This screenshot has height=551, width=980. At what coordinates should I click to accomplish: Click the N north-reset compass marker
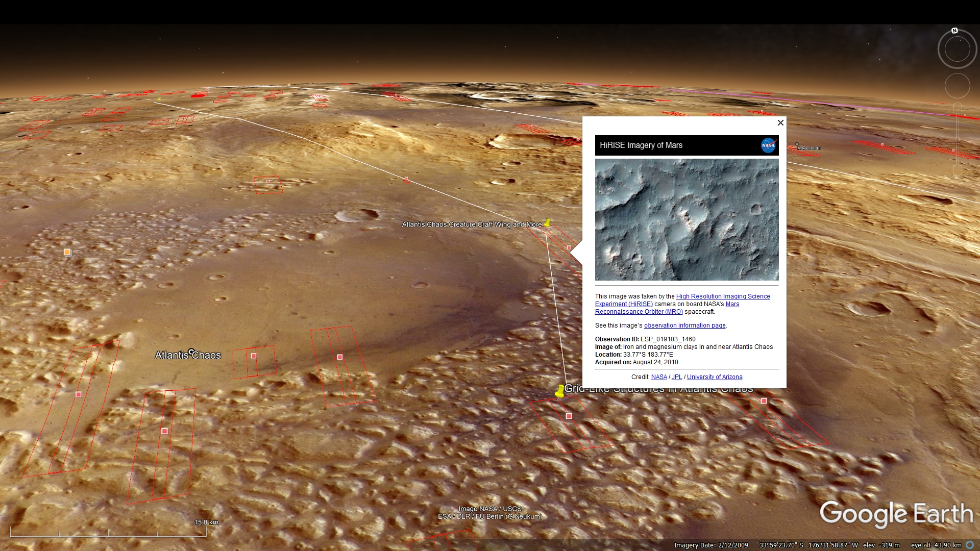(x=954, y=31)
